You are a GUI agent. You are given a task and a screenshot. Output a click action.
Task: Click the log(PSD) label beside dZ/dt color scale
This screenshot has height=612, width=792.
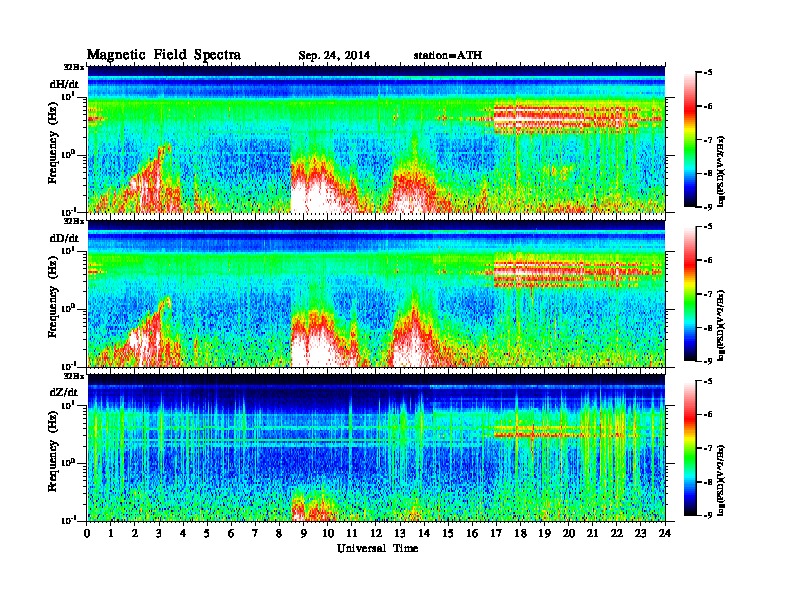pyautogui.click(x=722, y=479)
